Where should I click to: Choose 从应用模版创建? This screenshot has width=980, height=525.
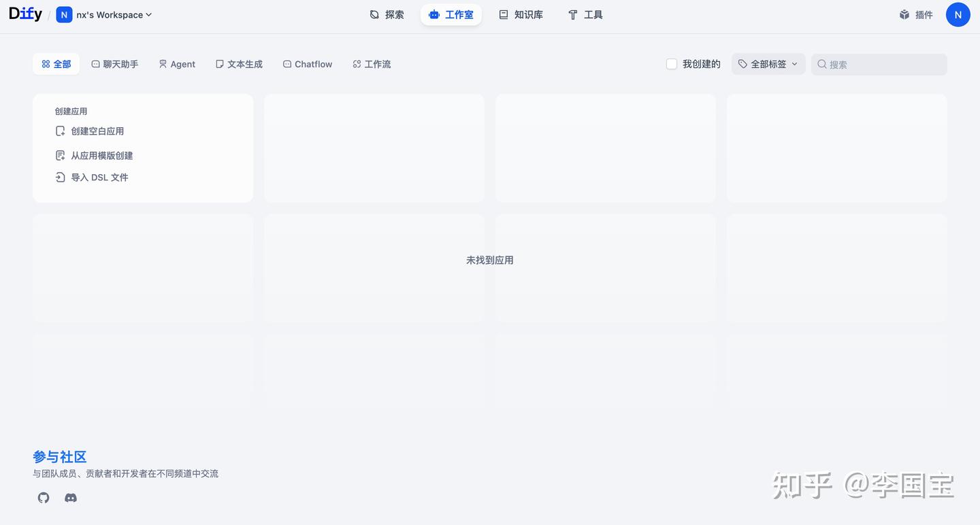(94, 156)
